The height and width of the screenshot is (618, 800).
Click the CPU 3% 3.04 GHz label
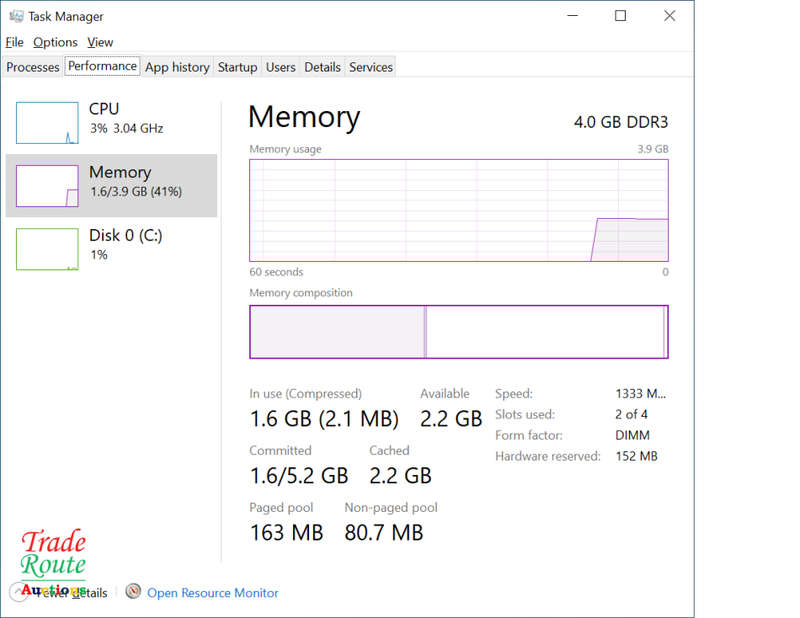[126, 118]
